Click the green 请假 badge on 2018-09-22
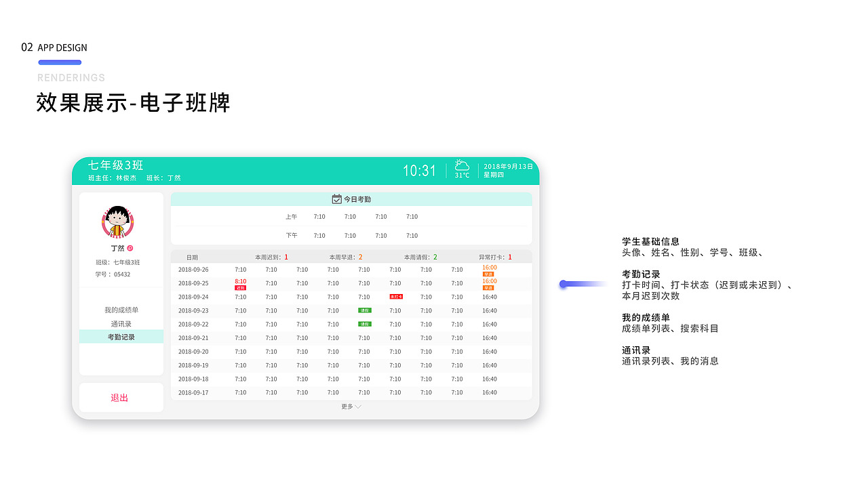This screenshot has width=868, height=500. tap(365, 324)
